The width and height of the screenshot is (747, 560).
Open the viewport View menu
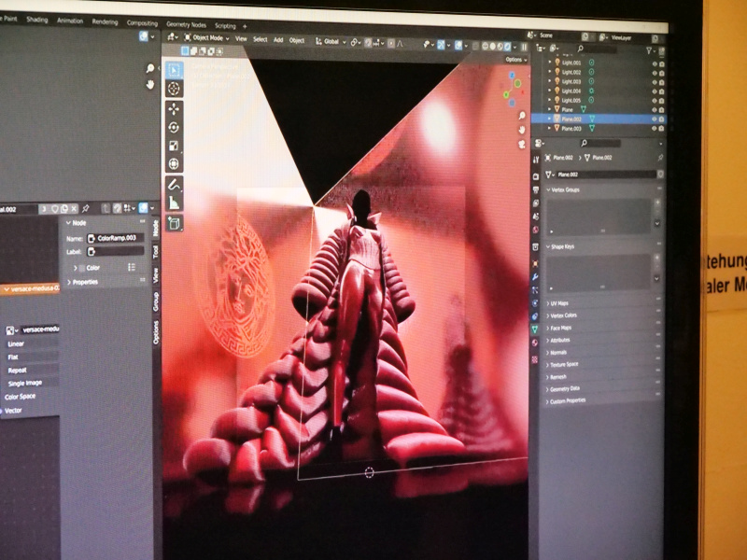[241, 39]
